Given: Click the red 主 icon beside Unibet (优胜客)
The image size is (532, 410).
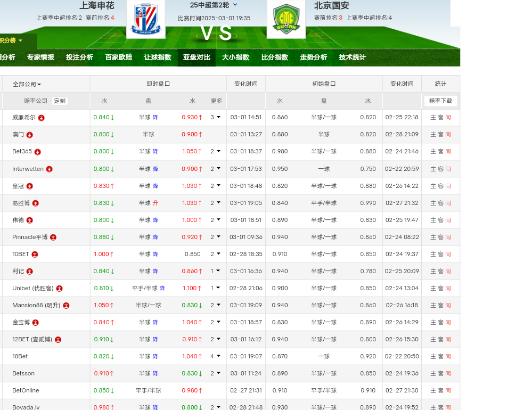Looking at the screenshot, I should point(59,289).
